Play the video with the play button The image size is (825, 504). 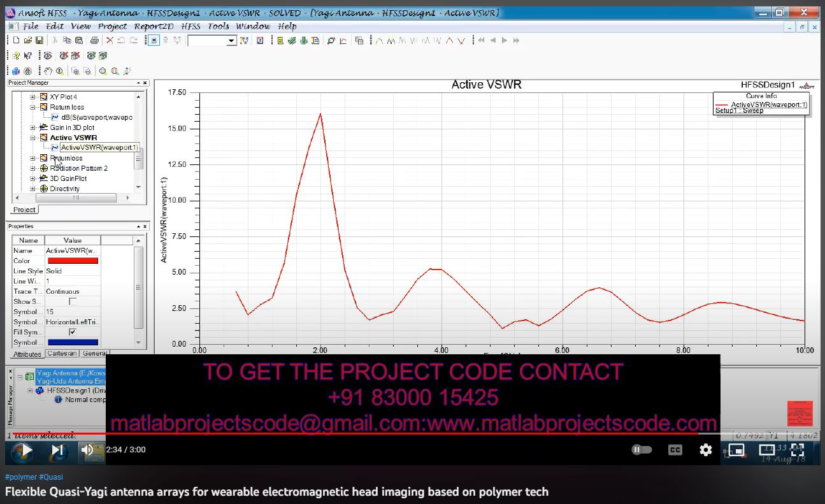(22, 450)
